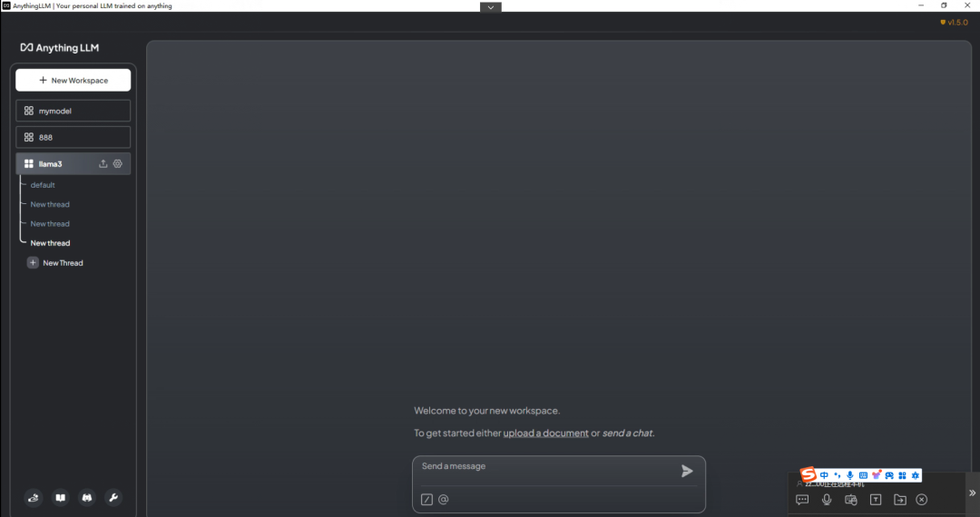Click the blue Sogou voice microphone
This screenshot has width=980, height=517.
pos(850,476)
